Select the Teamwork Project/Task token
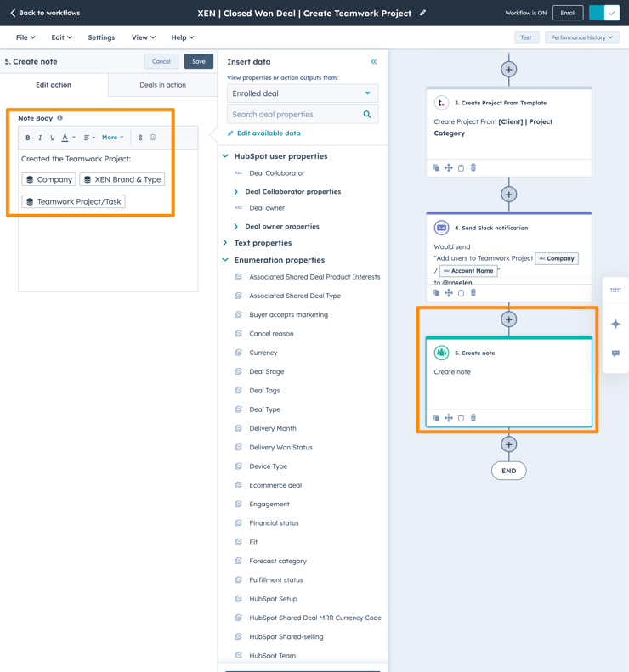Screen dimensions: 629x672 click(73, 201)
